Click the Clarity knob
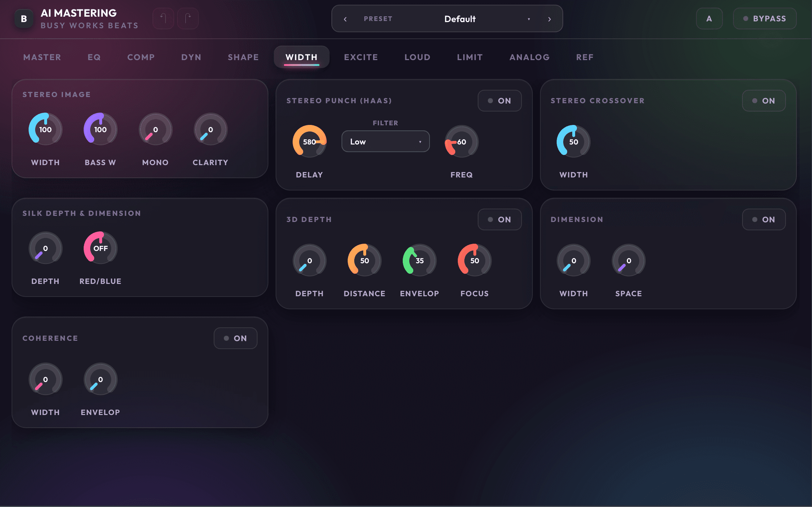Screen dimensions: 812x507 coord(210,129)
